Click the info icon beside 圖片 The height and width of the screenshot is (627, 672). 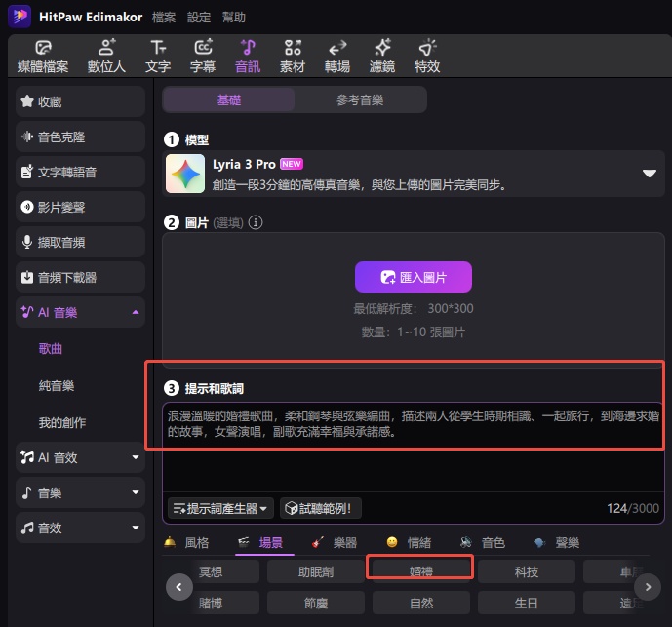click(256, 222)
